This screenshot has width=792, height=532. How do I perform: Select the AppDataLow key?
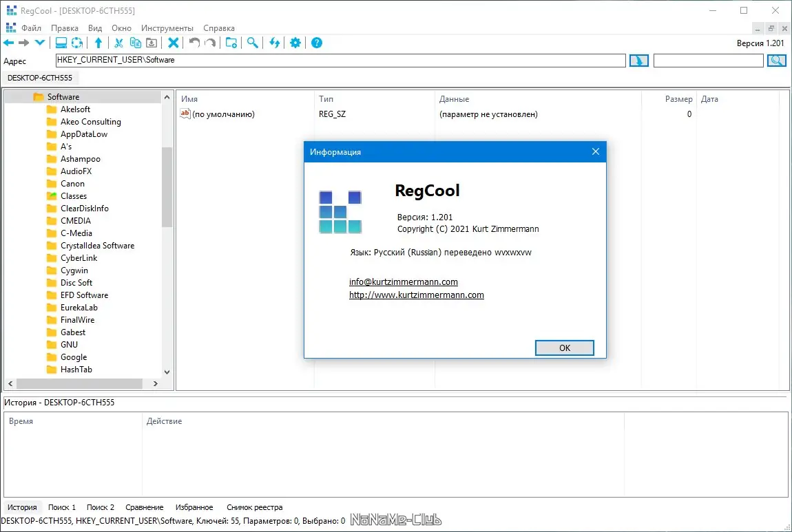tap(84, 134)
